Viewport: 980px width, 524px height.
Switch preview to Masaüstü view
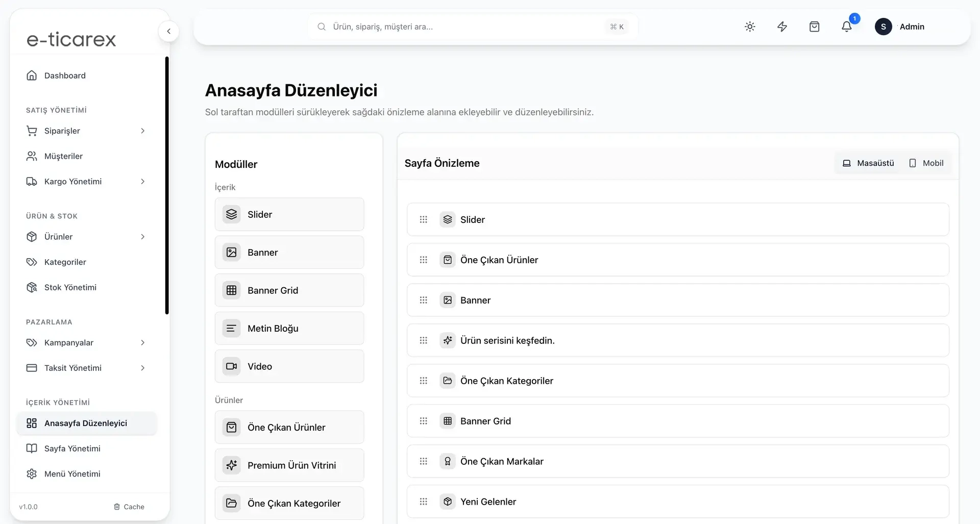868,163
